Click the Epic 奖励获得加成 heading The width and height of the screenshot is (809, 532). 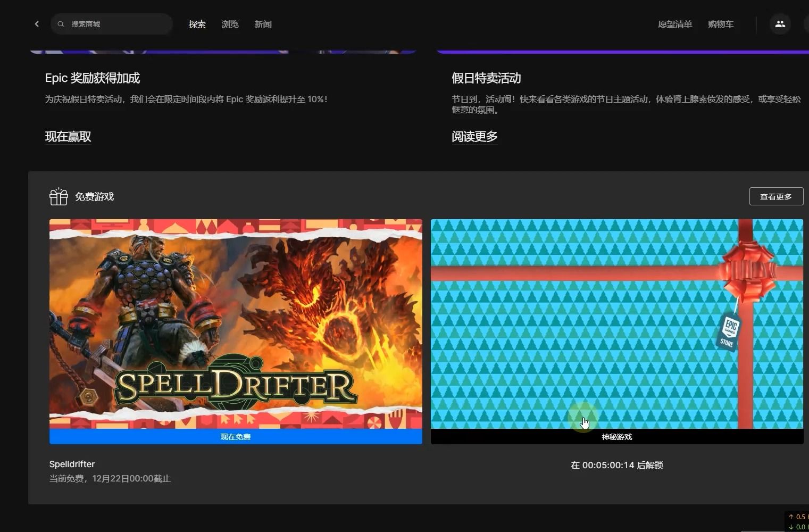click(x=93, y=78)
